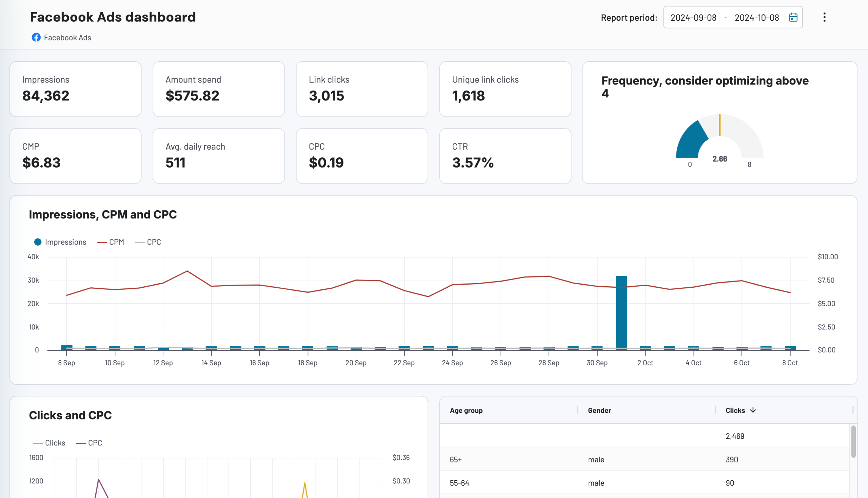Select the CTR 3.57% card
The height and width of the screenshot is (498, 868).
tap(505, 156)
